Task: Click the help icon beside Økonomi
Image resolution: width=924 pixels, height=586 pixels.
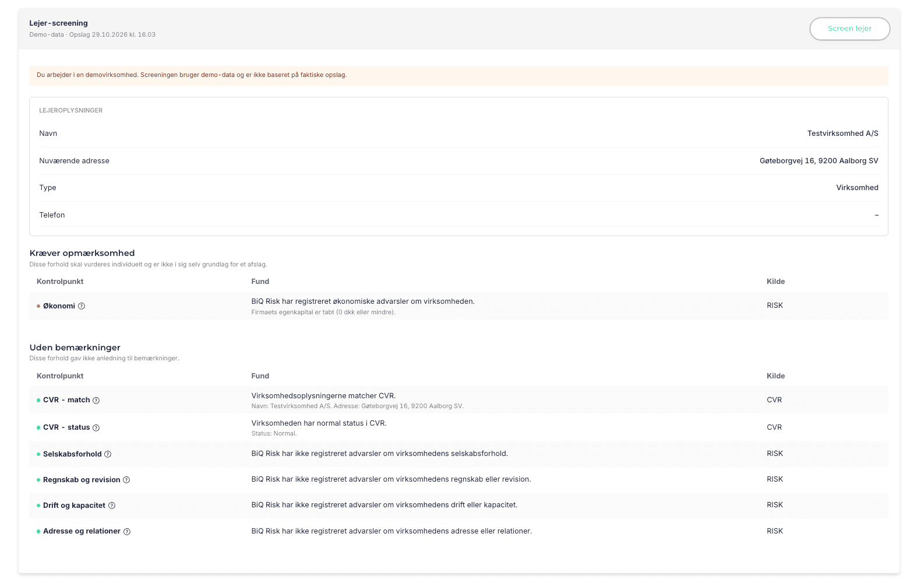Action: [x=82, y=306]
